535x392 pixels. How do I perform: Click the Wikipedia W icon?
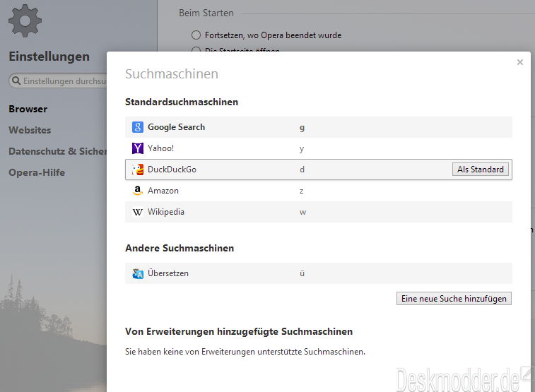138,212
